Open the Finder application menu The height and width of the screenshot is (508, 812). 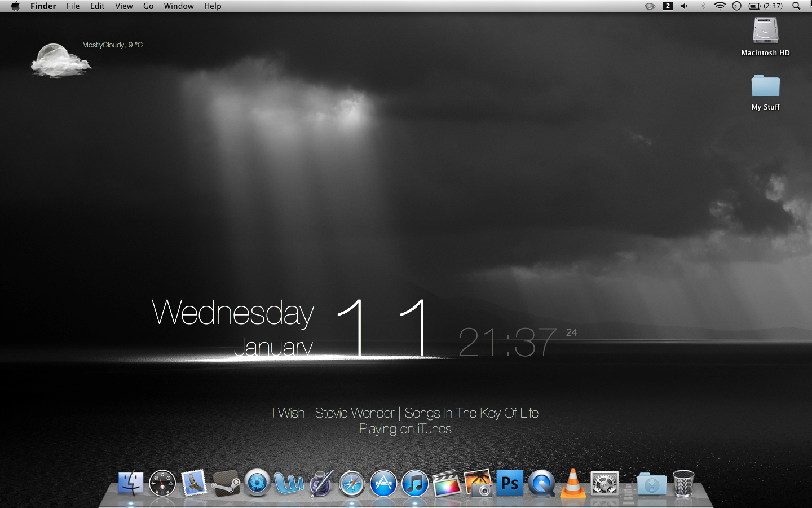tap(43, 6)
